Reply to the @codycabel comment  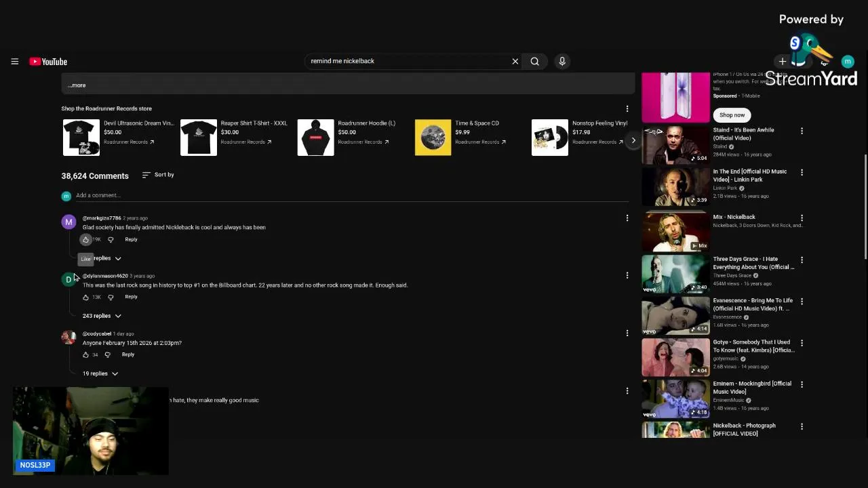point(128,354)
